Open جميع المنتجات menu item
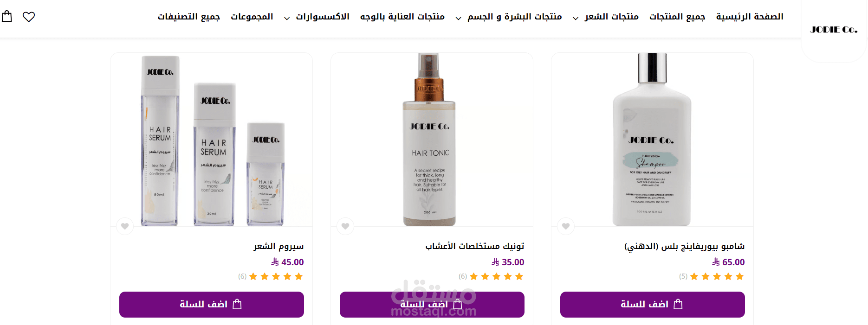Screen dimensions: 868x325 677,17
